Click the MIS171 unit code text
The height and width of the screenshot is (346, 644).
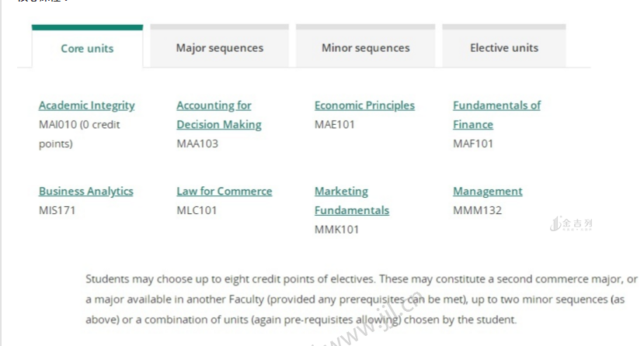click(57, 210)
